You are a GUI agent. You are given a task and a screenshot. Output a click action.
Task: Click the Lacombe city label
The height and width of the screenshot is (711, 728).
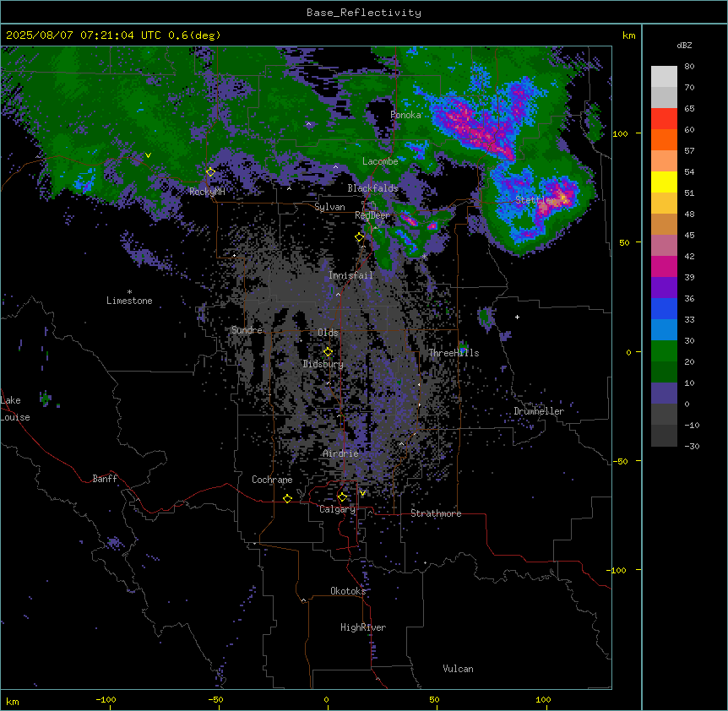(x=380, y=161)
